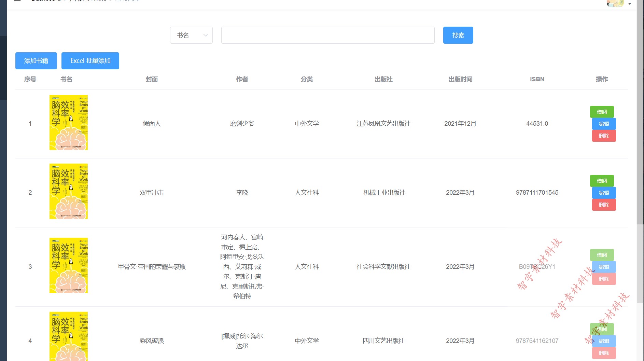Select category 人文社科 in row 2
644x361 pixels.
(307, 193)
